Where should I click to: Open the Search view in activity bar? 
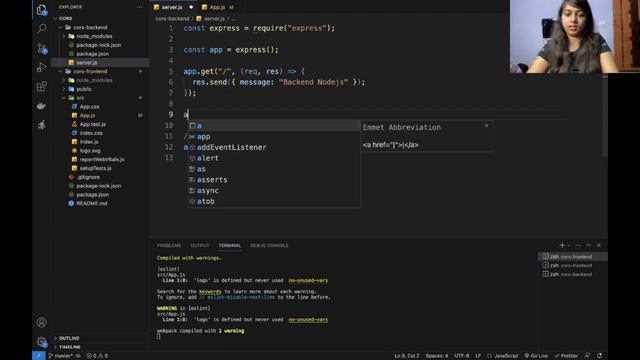click(x=41, y=29)
